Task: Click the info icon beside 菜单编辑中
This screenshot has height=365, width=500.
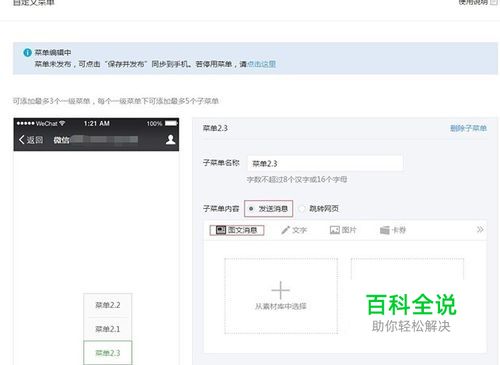Action: (x=27, y=53)
